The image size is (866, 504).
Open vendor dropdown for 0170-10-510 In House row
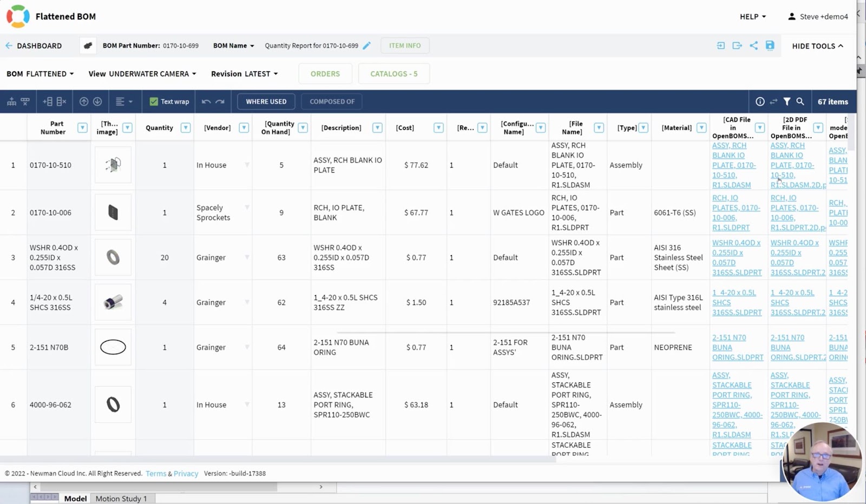click(x=247, y=165)
